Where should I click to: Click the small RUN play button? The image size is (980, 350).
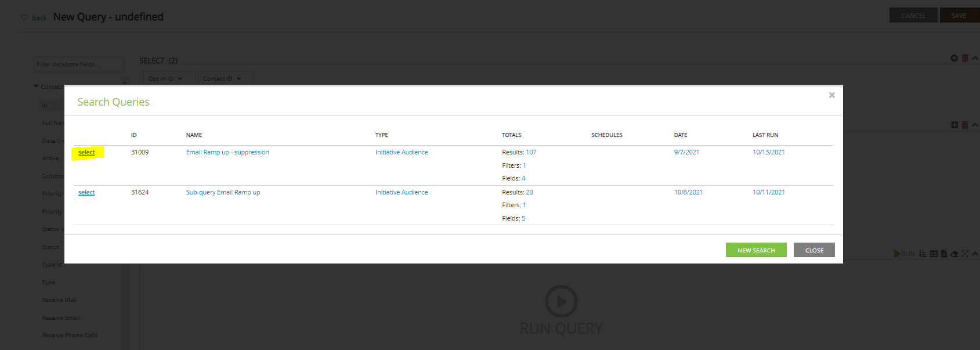905,254
